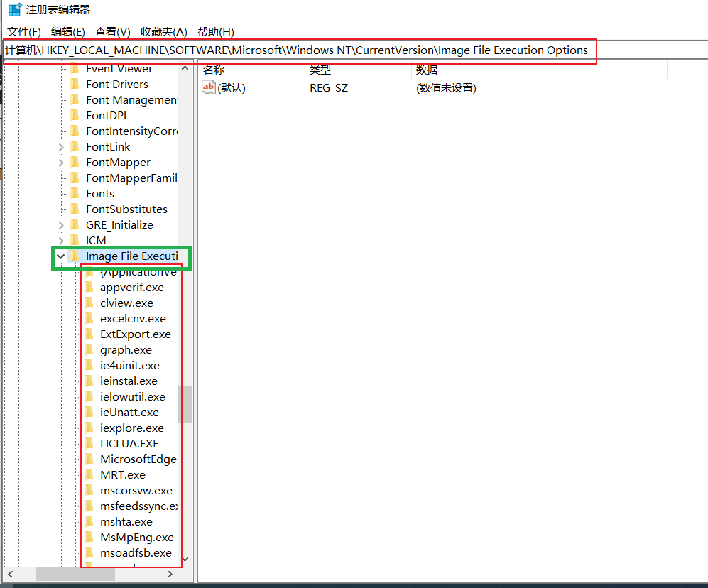Sort by the 名称 column header
The height and width of the screenshot is (588, 708).
coord(214,70)
